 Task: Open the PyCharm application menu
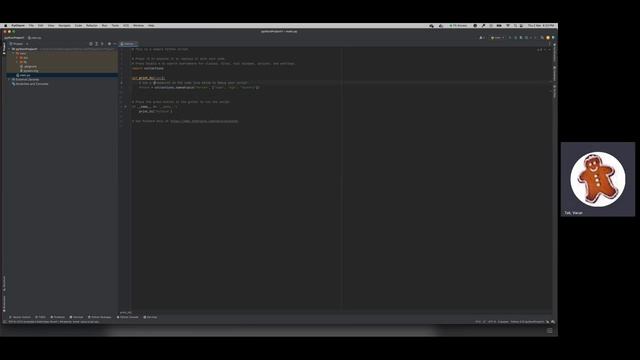pos(18,25)
